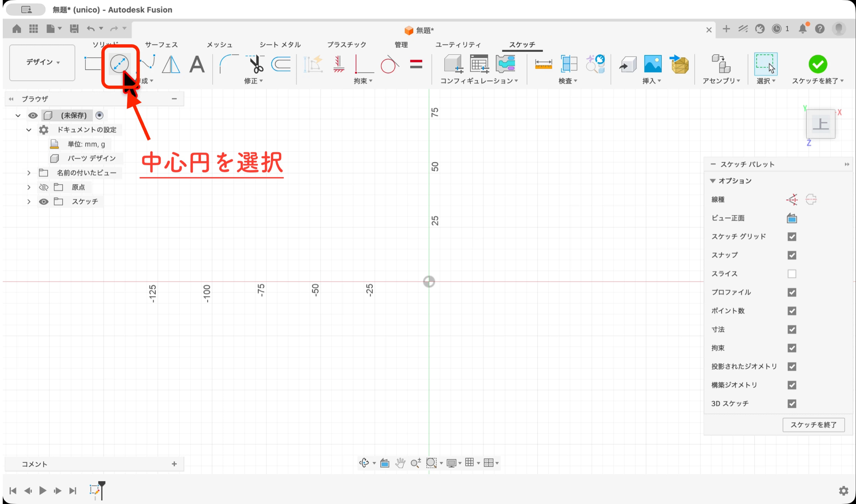Open the job status clock icon

pyautogui.click(x=777, y=29)
